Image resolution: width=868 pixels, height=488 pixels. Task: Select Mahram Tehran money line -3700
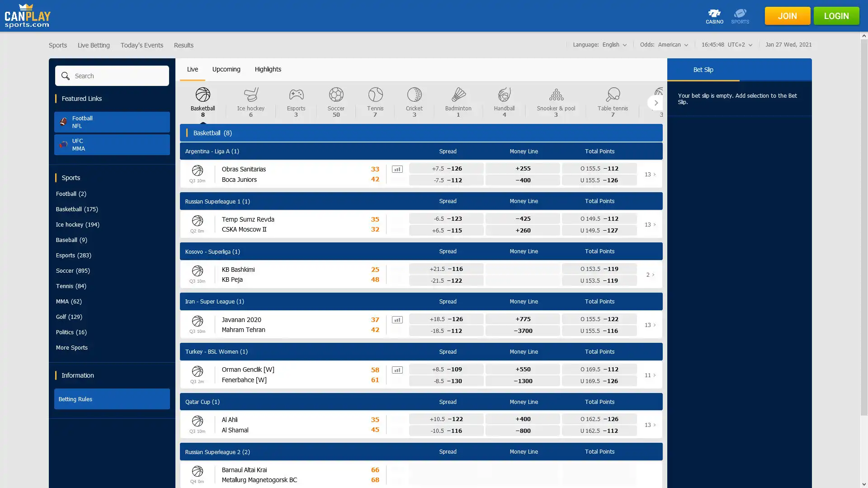pos(523,331)
